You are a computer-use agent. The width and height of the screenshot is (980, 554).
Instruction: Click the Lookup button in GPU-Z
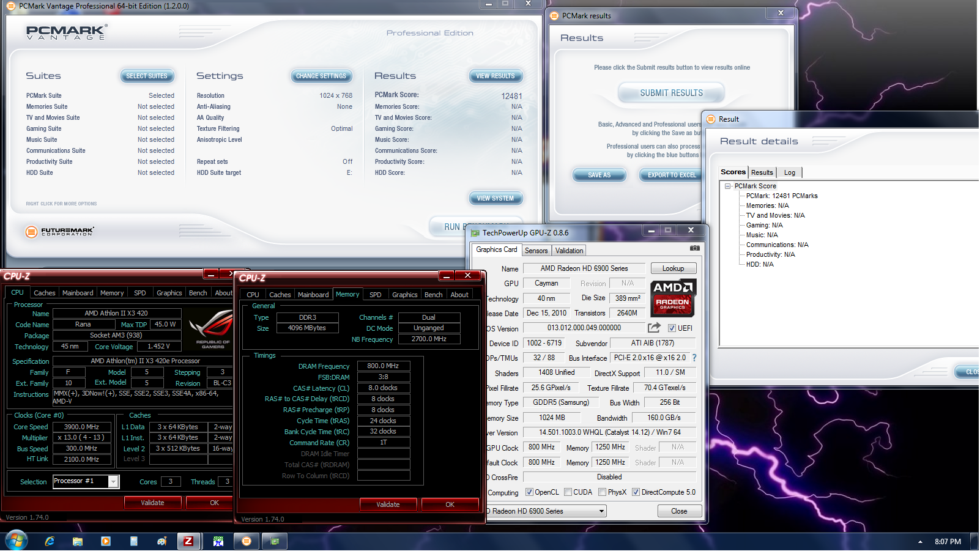pos(674,268)
